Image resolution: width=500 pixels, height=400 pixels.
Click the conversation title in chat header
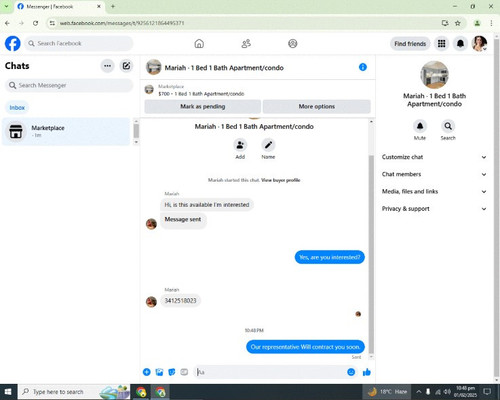click(x=224, y=68)
